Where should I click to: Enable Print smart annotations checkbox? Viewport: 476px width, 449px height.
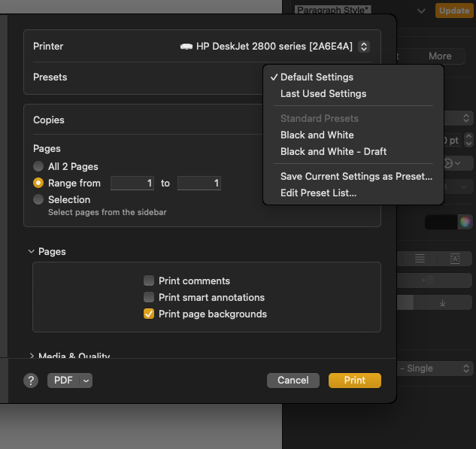point(149,297)
